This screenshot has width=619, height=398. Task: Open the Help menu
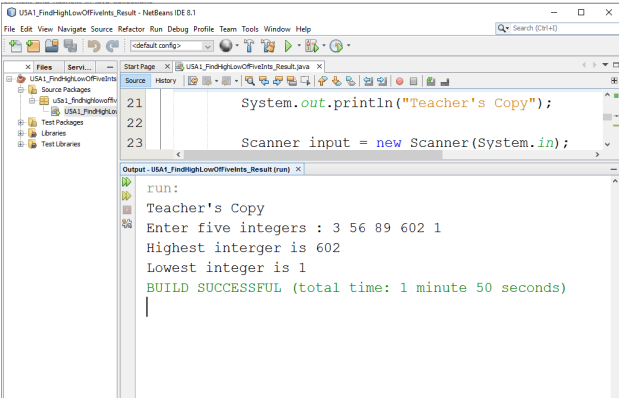pos(303,29)
